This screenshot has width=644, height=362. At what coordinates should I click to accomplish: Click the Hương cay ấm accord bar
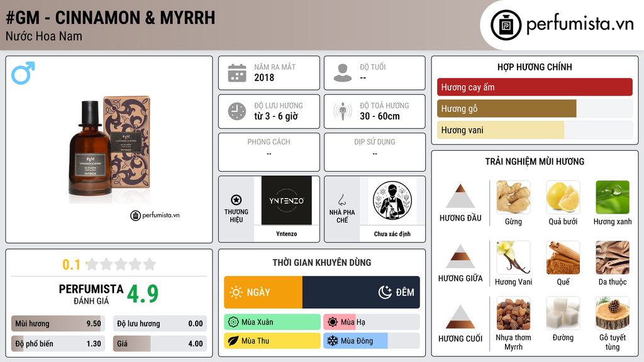(535, 87)
